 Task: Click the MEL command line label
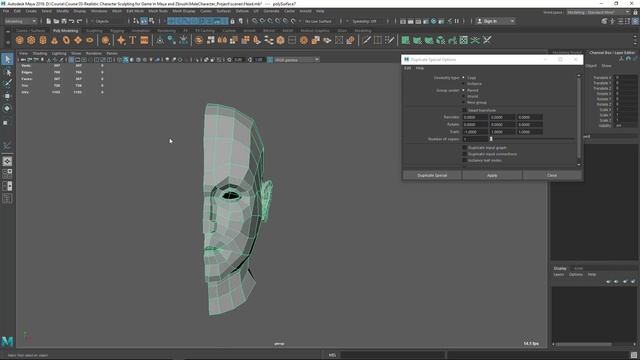click(x=332, y=355)
